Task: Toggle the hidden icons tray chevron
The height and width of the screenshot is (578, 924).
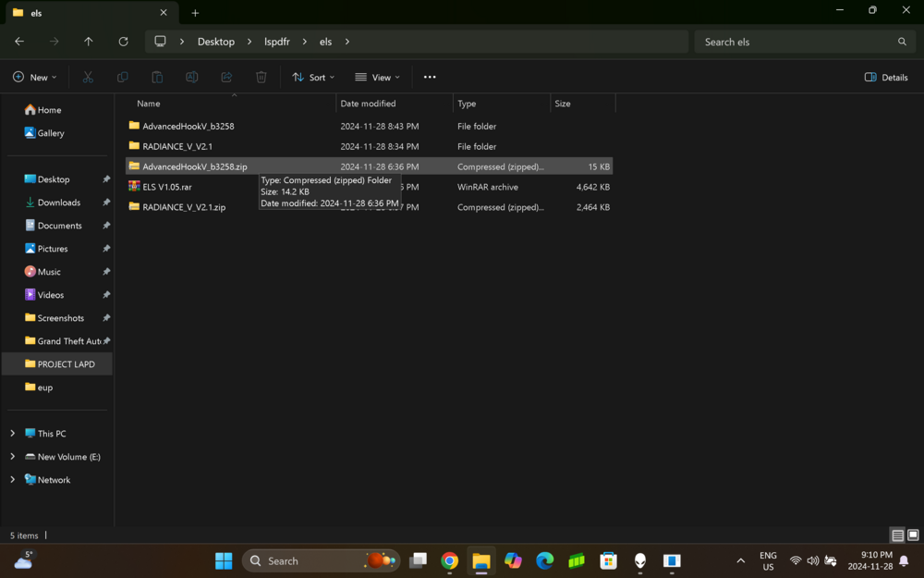Action: coord(740,560)
